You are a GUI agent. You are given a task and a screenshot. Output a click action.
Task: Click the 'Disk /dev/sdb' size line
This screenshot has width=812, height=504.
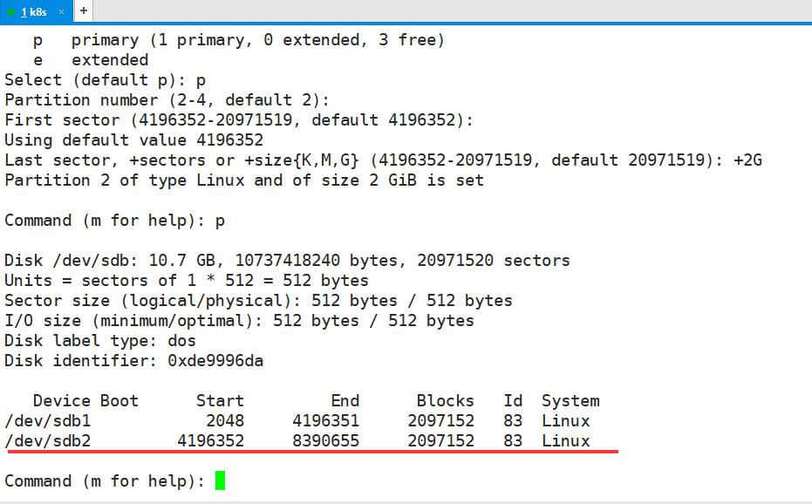pos(288,260)
